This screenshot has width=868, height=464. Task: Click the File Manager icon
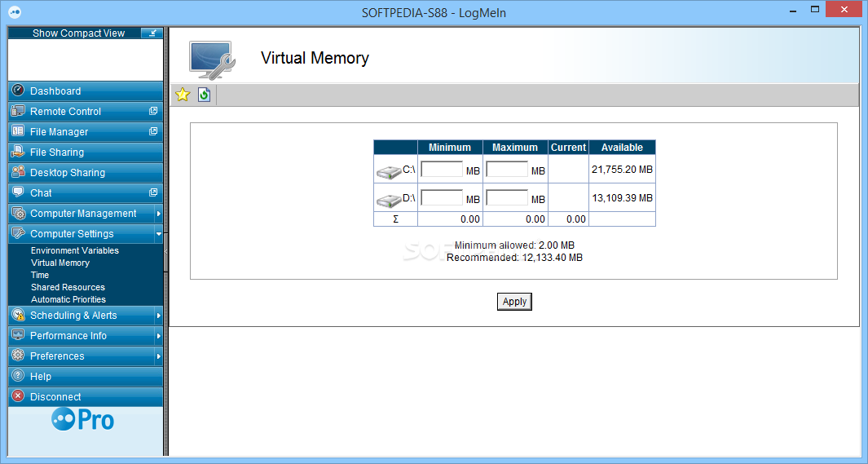[x=18, y=130]
